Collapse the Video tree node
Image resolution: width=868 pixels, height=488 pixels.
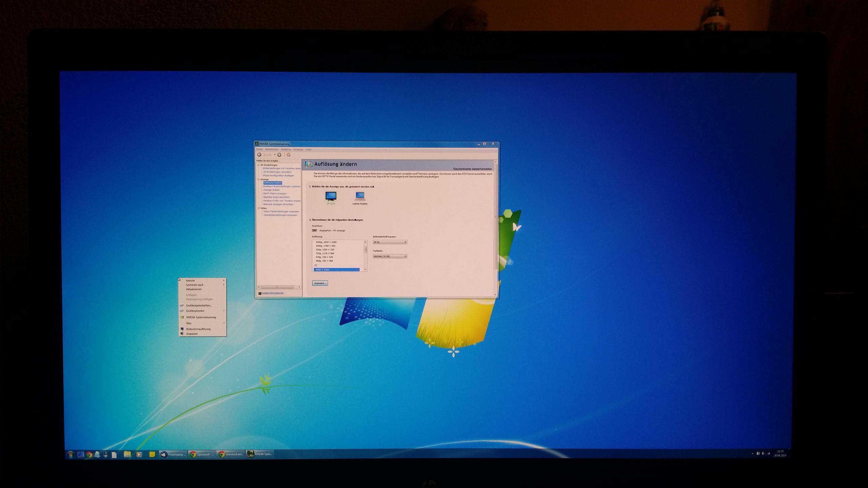point(258,208)
